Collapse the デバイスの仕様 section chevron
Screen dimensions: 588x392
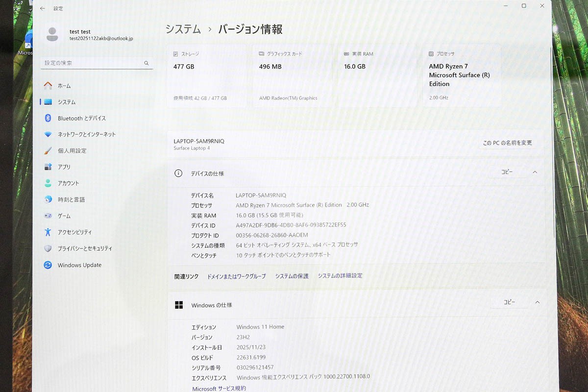(535, 172)
